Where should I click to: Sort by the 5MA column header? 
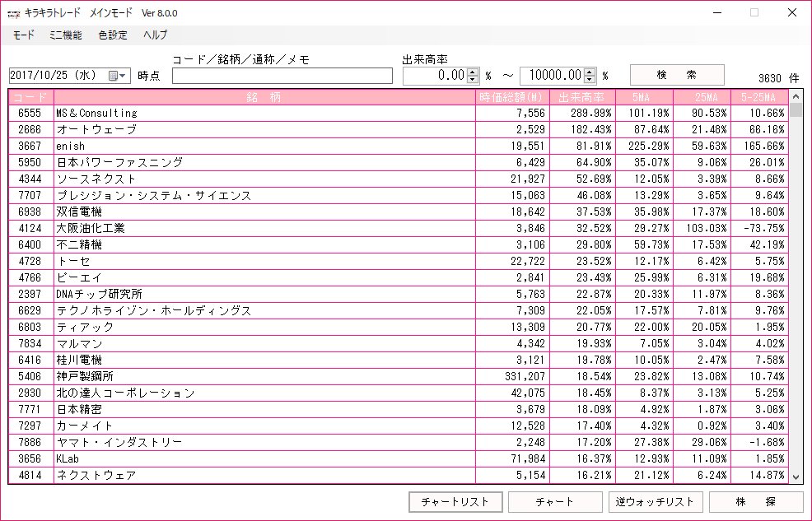click(644, 97)
